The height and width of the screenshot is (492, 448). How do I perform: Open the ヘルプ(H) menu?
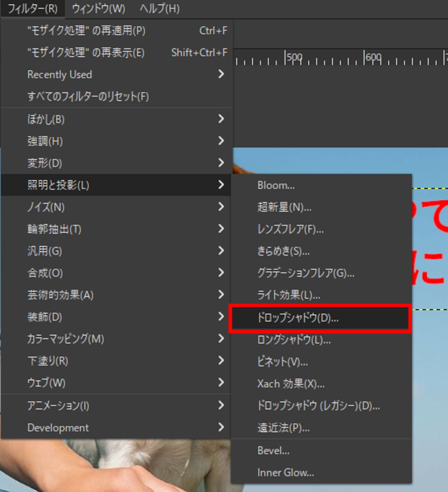[x=159, y=9]
